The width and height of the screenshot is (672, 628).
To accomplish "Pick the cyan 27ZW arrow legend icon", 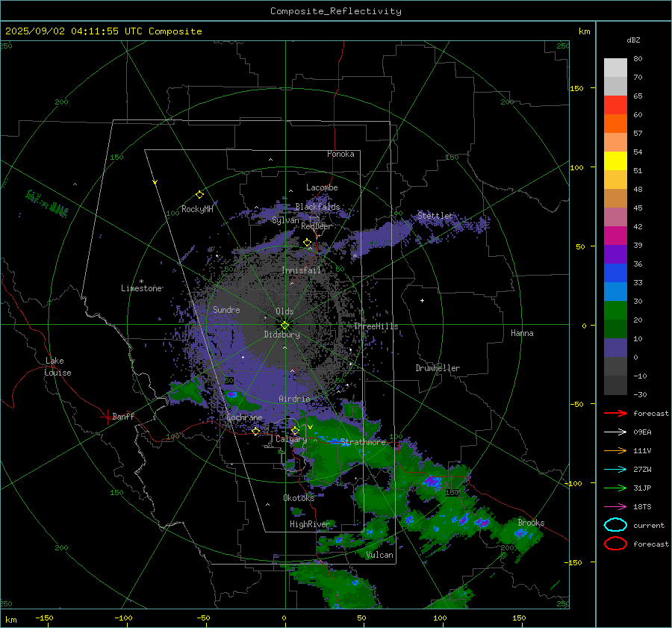I will pos(615,470).
